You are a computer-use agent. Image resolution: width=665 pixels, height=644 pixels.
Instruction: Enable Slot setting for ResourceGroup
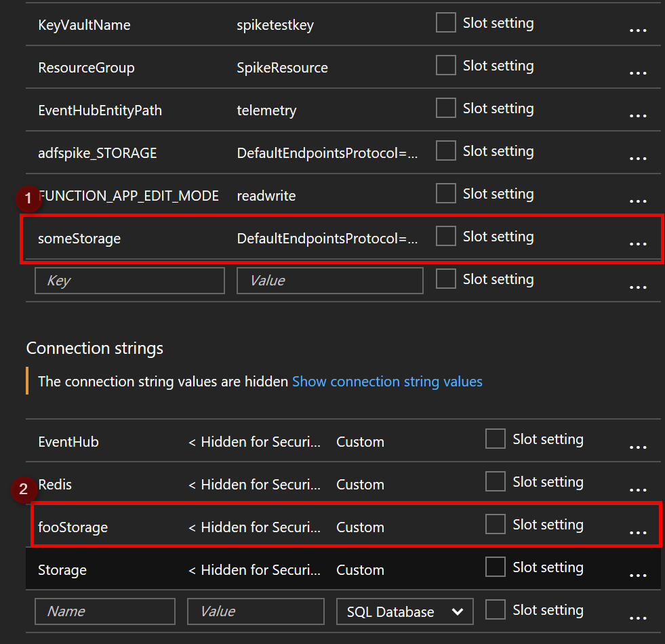(x=446, y=65)
